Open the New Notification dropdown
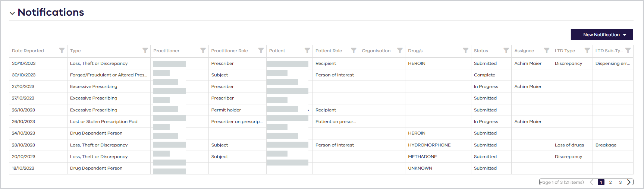The width and height of the screenshot is (644, 189). [602, 35]
